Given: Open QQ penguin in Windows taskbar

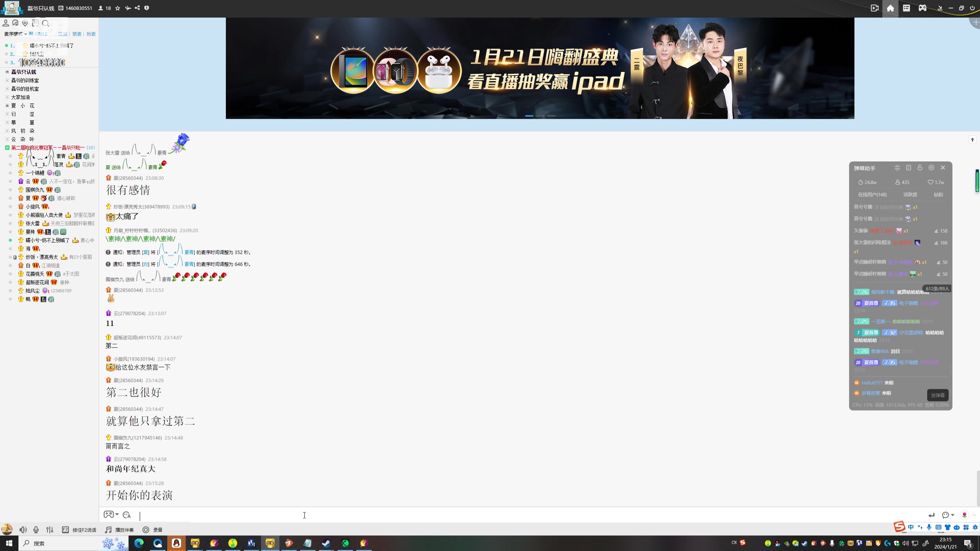Looking at the screenshot, I should [x=176, y=543].
